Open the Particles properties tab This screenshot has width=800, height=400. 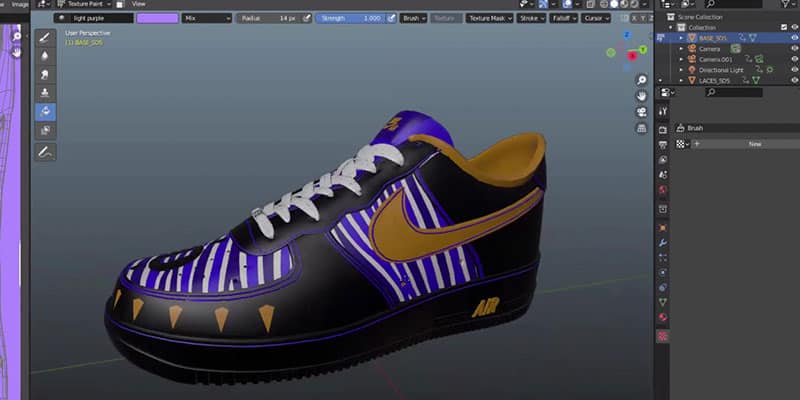pyautogui.click(x=663, y=258)
